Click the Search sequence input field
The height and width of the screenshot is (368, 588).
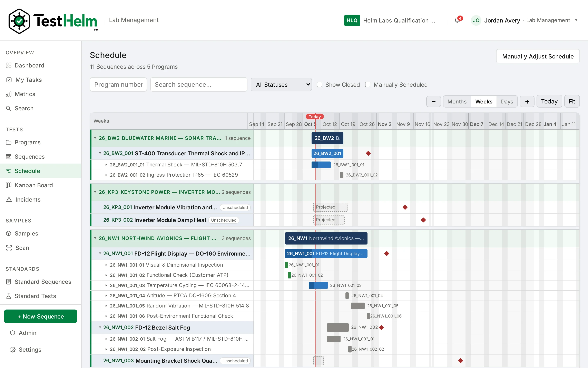[199, 84]
